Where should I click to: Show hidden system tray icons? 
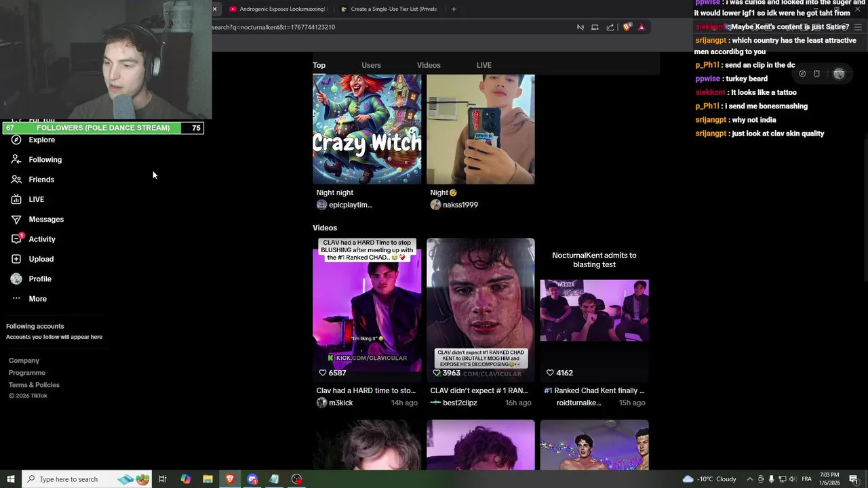click(x=749, y=479)
